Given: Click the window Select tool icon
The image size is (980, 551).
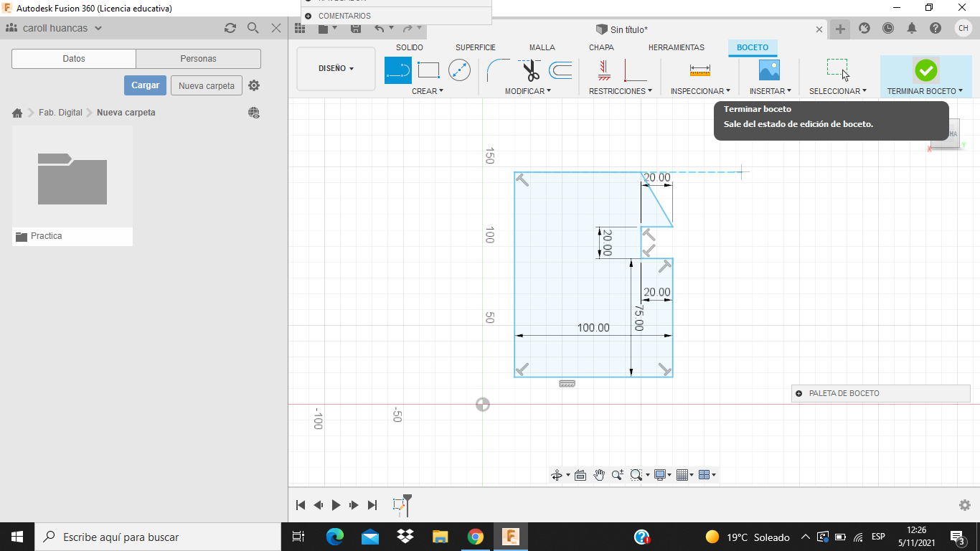Looking at the screenshot, I should [x=837, y=70].
